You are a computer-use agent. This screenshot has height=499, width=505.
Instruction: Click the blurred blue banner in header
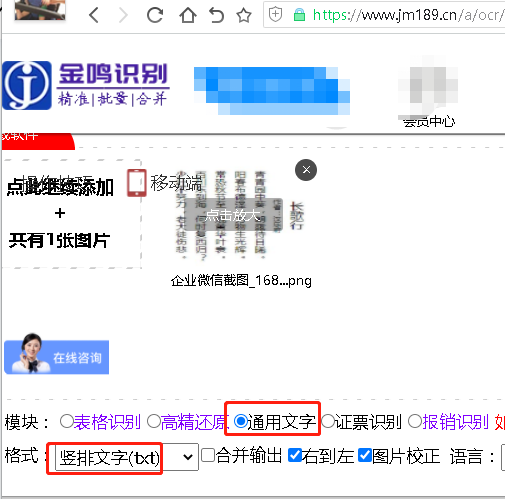click(272, 91)
